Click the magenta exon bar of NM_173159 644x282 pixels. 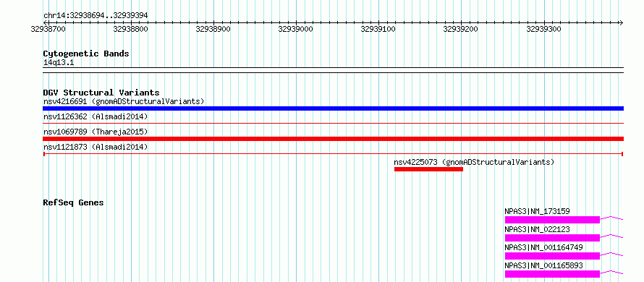tap(552, 220)
